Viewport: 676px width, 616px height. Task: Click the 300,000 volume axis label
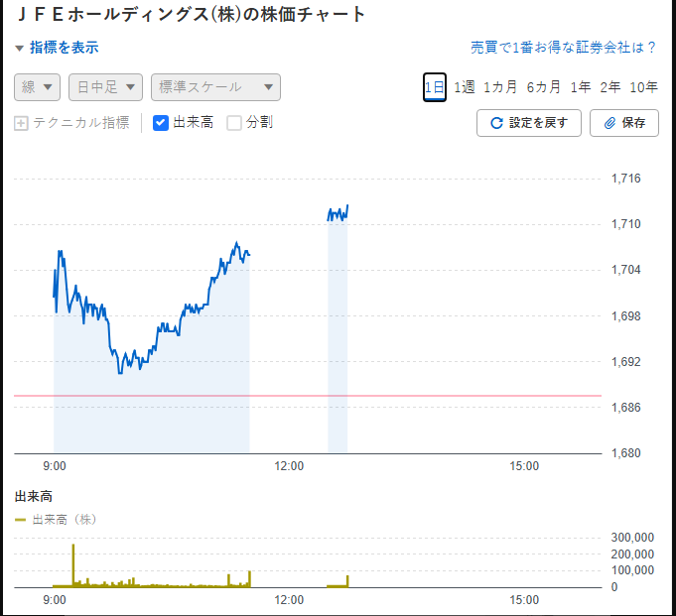coord(632,538)
